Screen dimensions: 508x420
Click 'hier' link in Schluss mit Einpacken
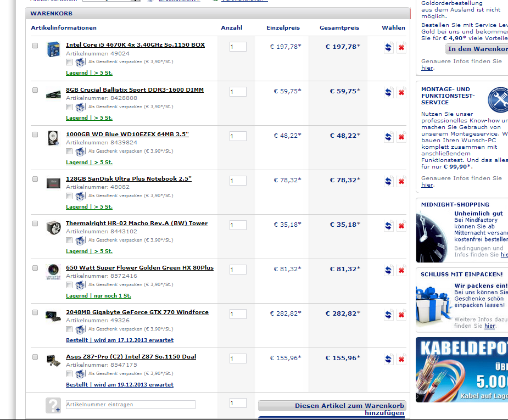click(489, 326)
